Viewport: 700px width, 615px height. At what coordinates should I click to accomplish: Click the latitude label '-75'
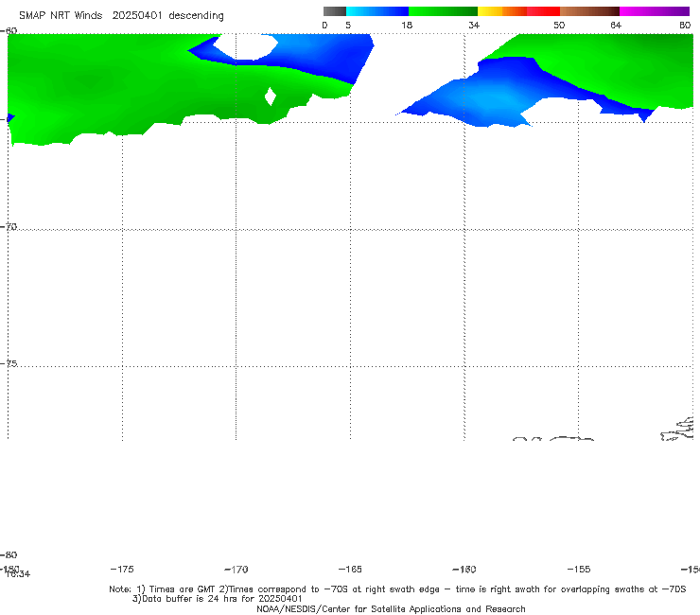click(x=9, y=363)
